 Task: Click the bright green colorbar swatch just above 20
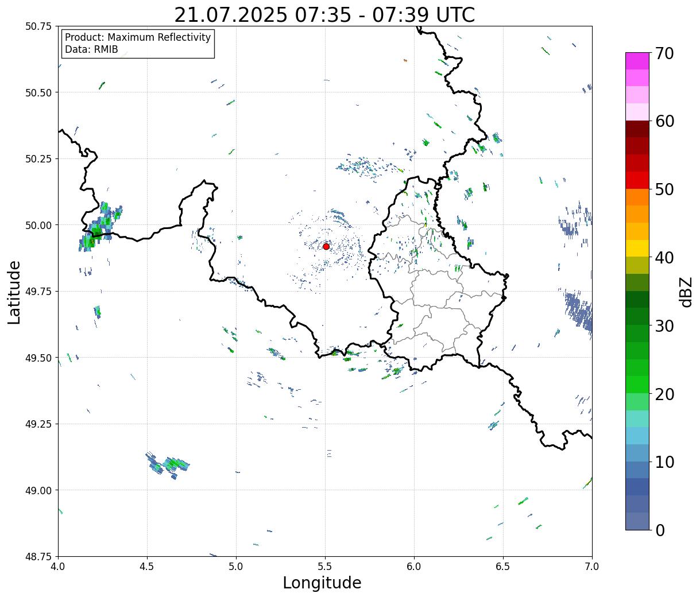637,385
